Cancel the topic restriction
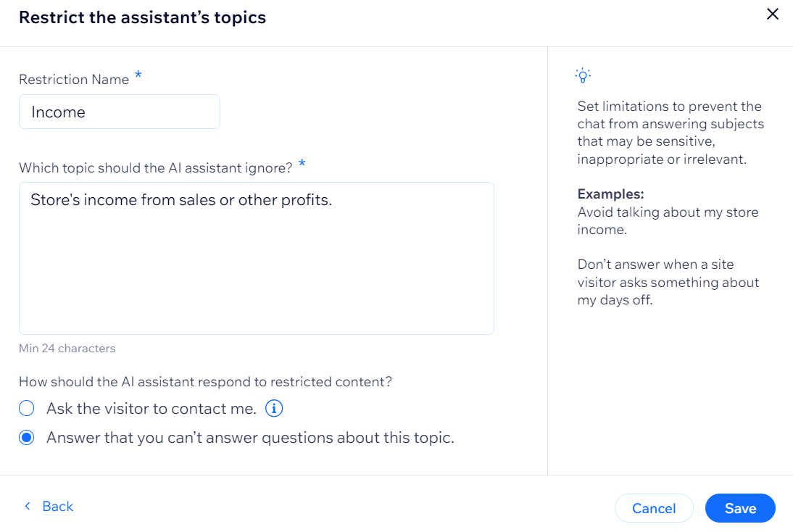 point(653,508)
